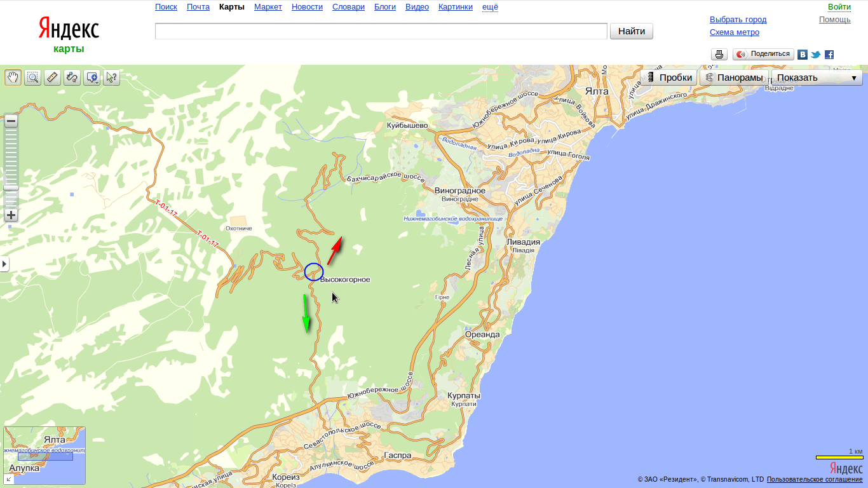Expand the collapsed left side panel
Viewport: 868px width, 488px height.
pyautogui.click(x=4, y=263)
